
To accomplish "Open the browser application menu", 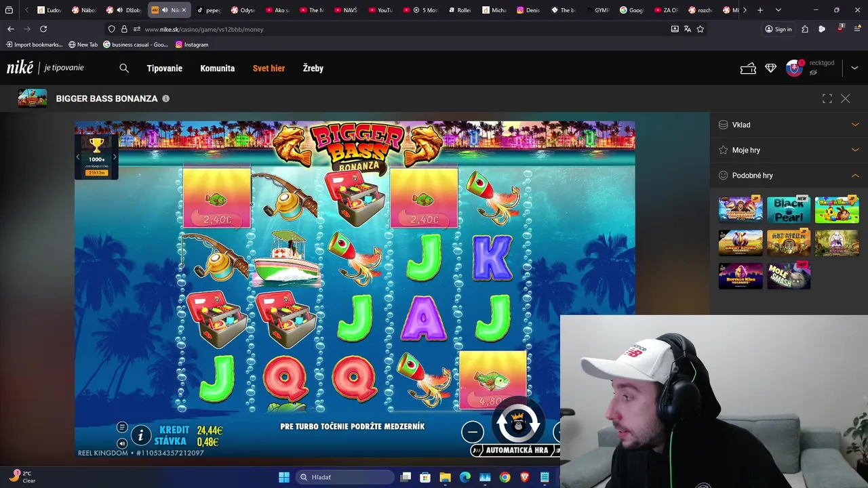I will [856, 29].
